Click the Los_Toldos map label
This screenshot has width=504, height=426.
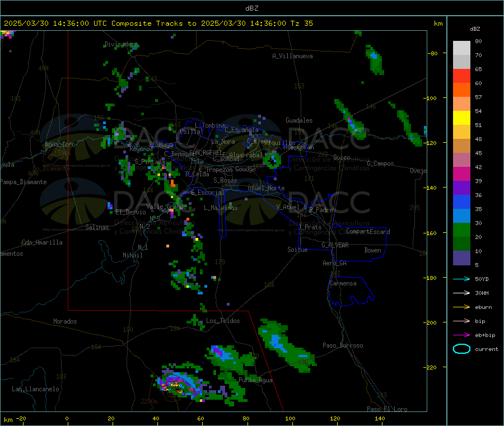pyautogui.click(x=223, y=321)
